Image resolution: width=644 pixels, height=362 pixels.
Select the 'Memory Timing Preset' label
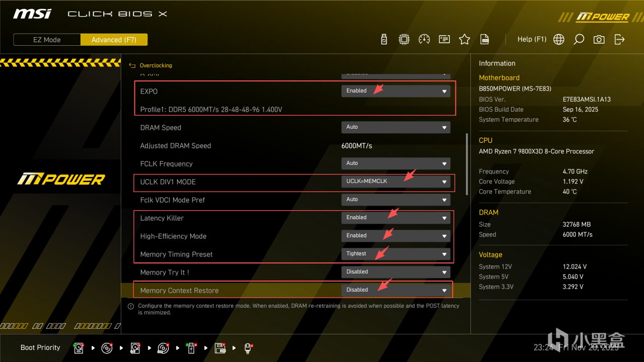(x=176, y=254)
